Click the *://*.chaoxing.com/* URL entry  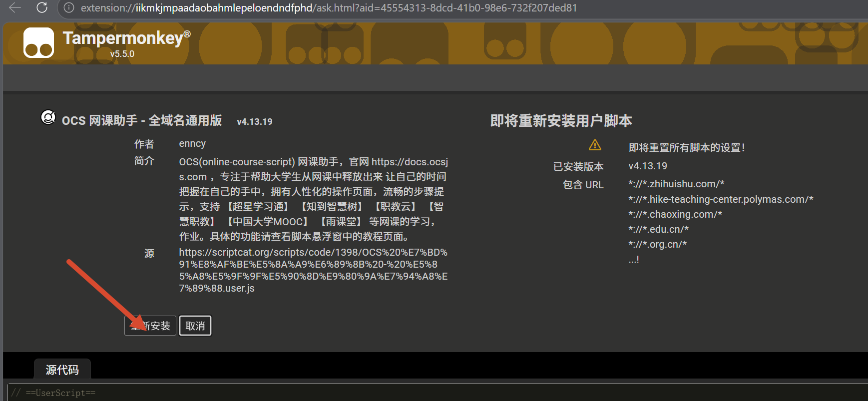[675, 214]
